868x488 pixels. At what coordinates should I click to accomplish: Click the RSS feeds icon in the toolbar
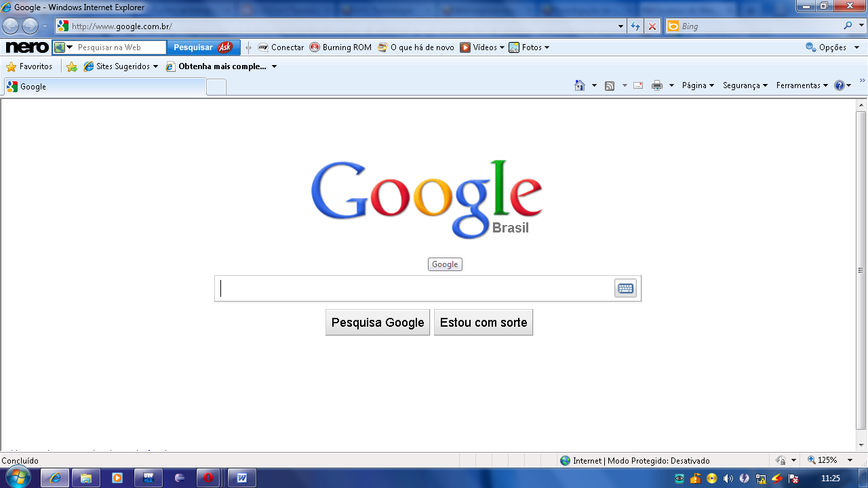[610, 85]
